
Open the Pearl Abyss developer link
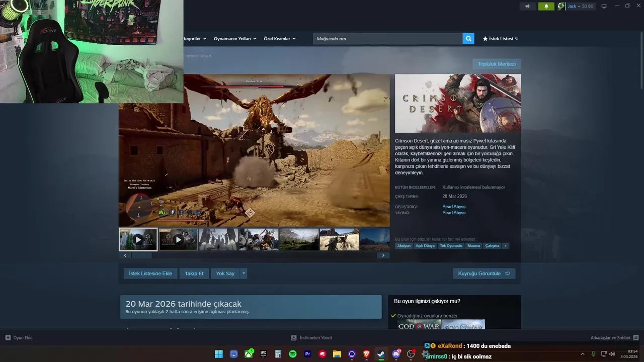click(454, 207)
